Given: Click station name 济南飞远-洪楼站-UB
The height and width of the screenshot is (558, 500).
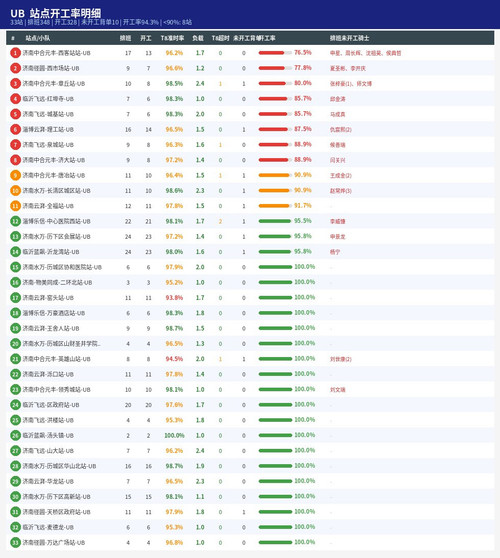Looking at the screenshot, I should point(48,420).
